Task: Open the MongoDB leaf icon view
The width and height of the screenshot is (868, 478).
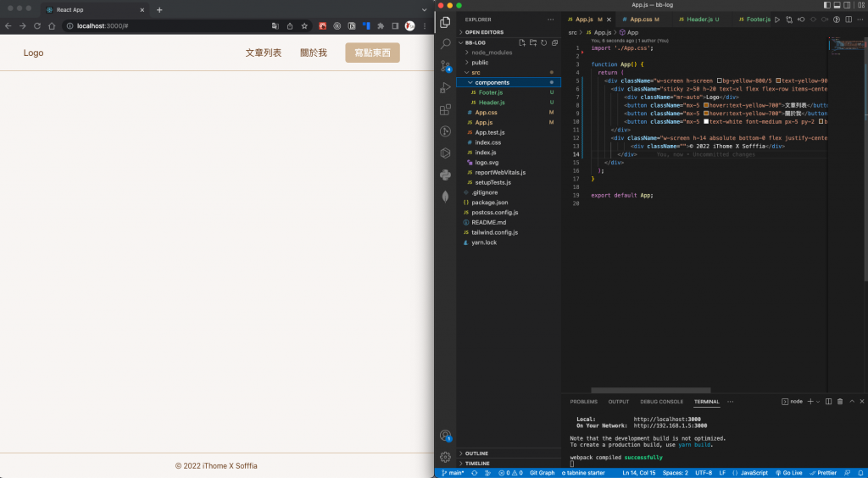Action: pos(445,197)
